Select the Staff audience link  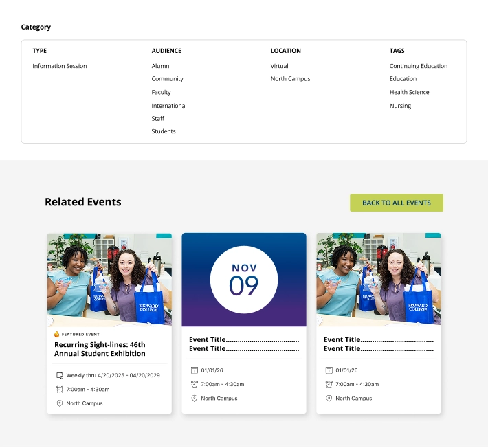[158, 119]
